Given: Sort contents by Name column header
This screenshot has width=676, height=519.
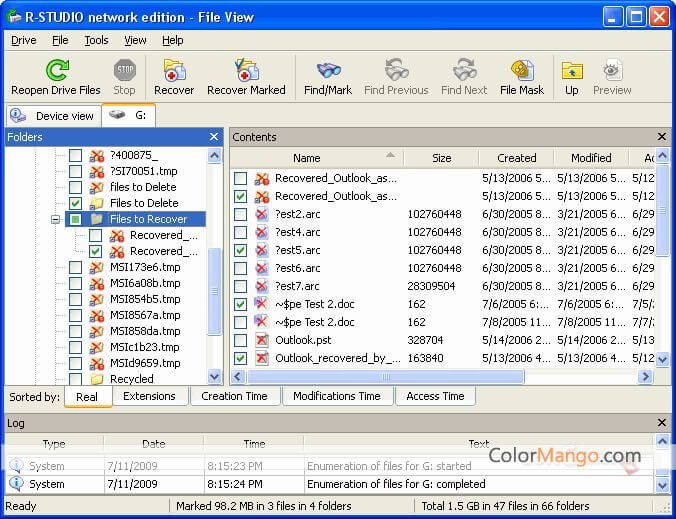Looking at the screenshot, I should click(x=306, y=158).
